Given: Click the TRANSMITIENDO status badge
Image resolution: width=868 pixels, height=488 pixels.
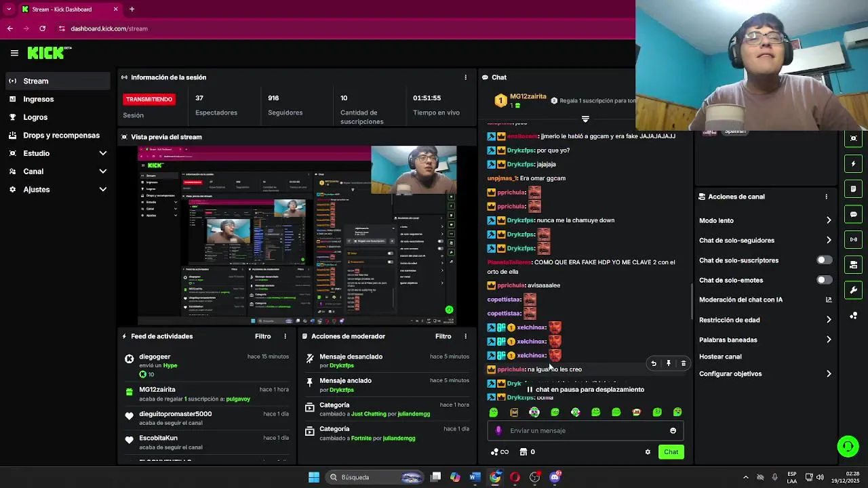Looking at the screenshot, I should pos(149,99).
